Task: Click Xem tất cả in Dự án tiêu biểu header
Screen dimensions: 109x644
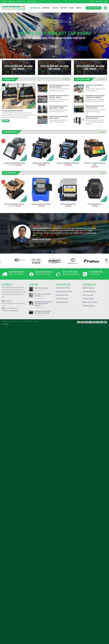Action: tap(66, 79)
